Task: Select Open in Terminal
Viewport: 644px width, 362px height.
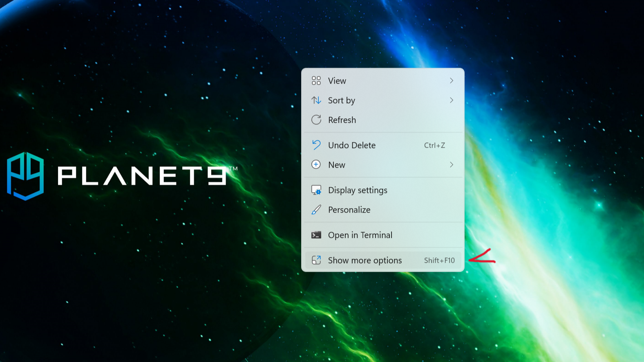Action: pos(383,235)
